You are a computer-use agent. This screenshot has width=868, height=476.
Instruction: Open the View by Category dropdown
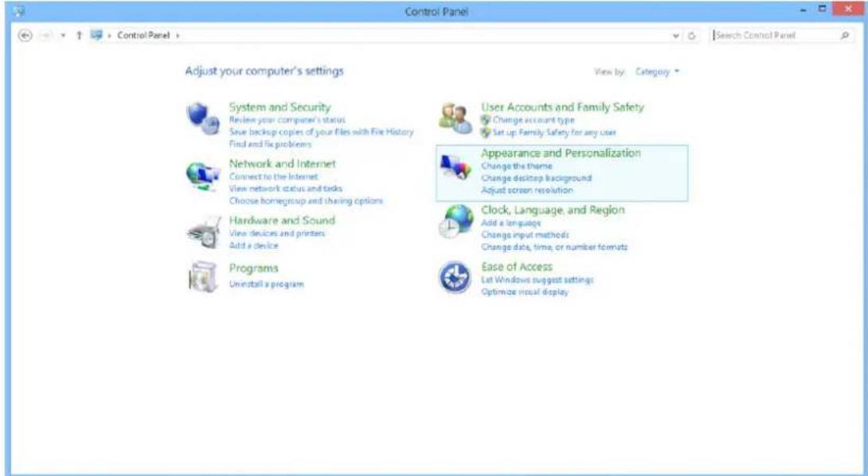coord(657,72)
